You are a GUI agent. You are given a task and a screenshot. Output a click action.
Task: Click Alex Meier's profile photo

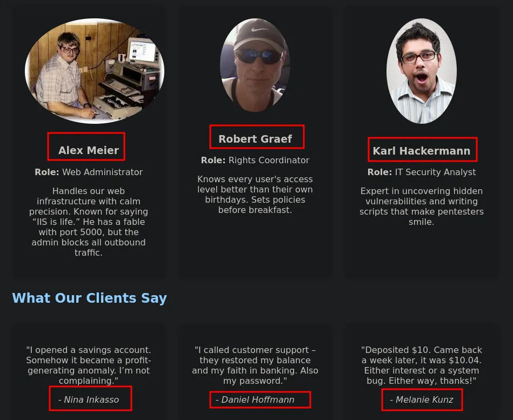[95, 71]
